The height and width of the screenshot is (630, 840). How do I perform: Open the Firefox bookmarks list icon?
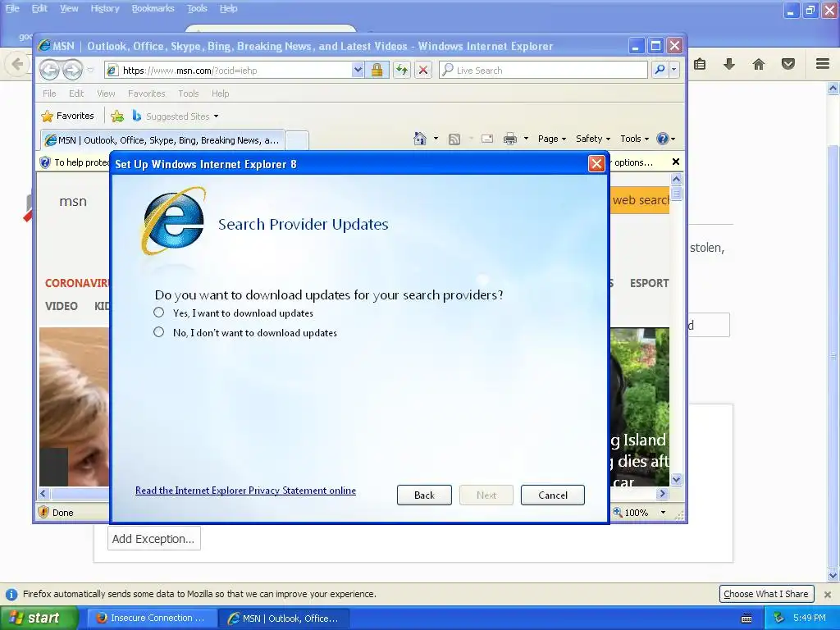coord(700,64)
